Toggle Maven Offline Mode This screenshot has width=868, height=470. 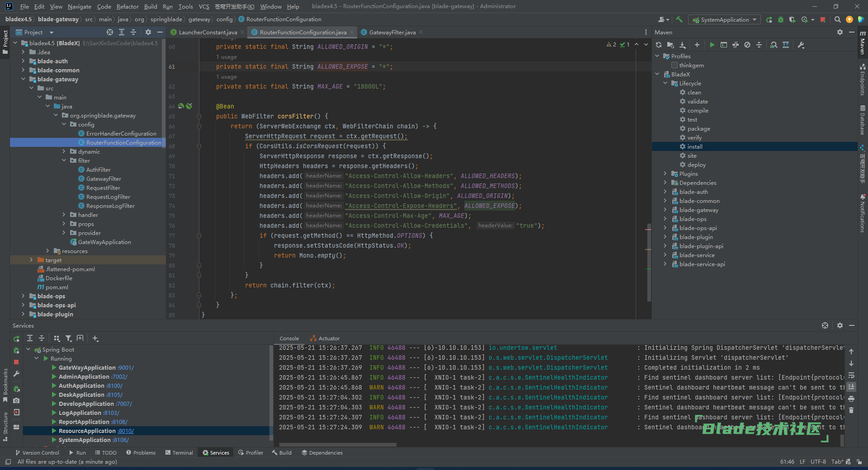736,45
